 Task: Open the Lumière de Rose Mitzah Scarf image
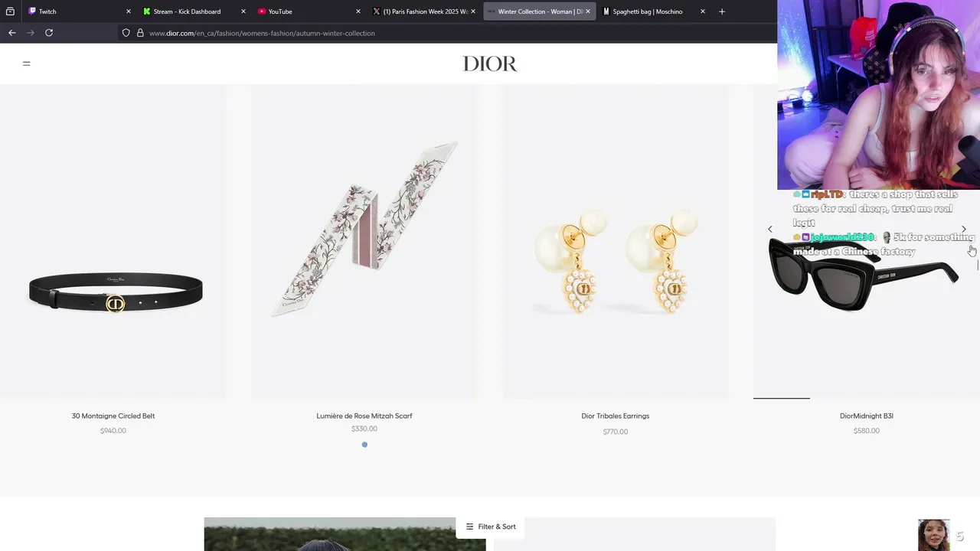tap(364, 241)
